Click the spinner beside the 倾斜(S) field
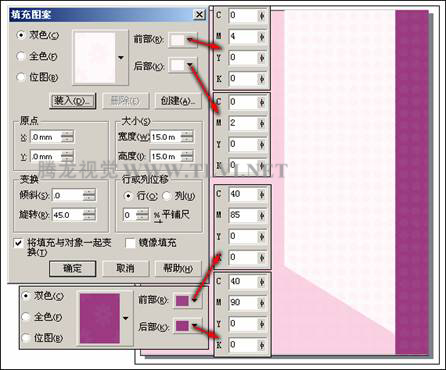This screenshot has height=370, width=446. click(x=89, y=196)
